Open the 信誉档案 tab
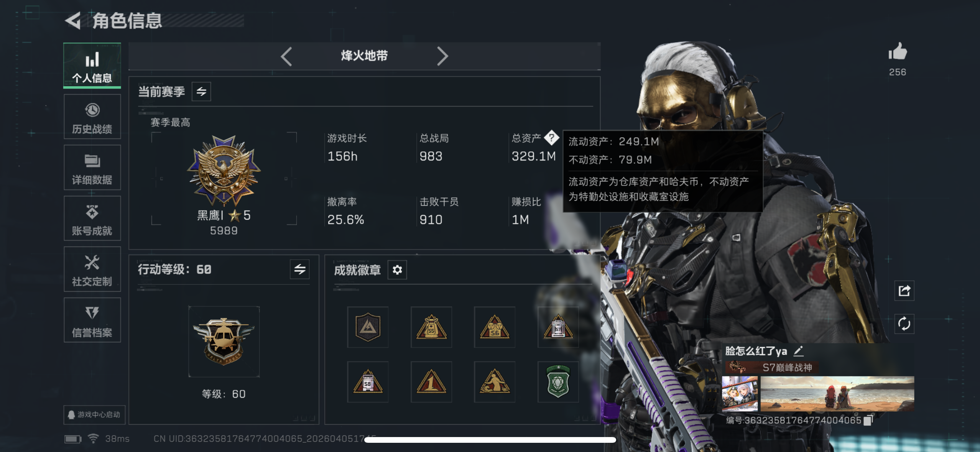The width and height of the screenshot is (980, 452). [92, 321]
